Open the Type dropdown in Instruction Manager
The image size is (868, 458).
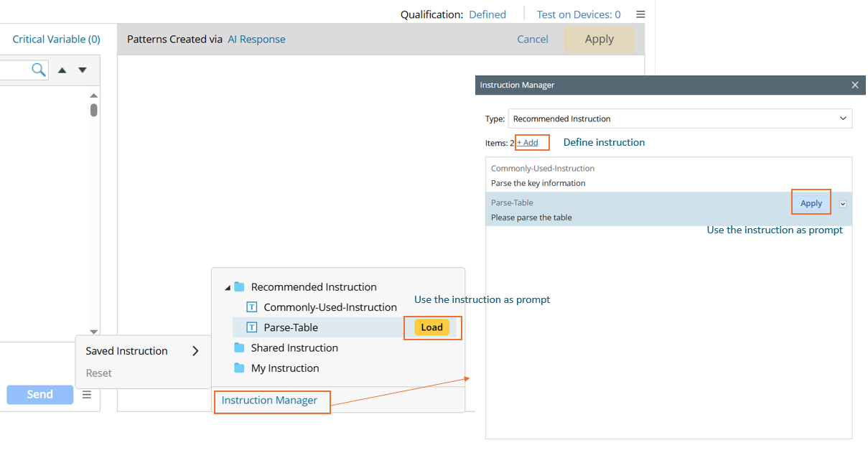click(679, 118)
